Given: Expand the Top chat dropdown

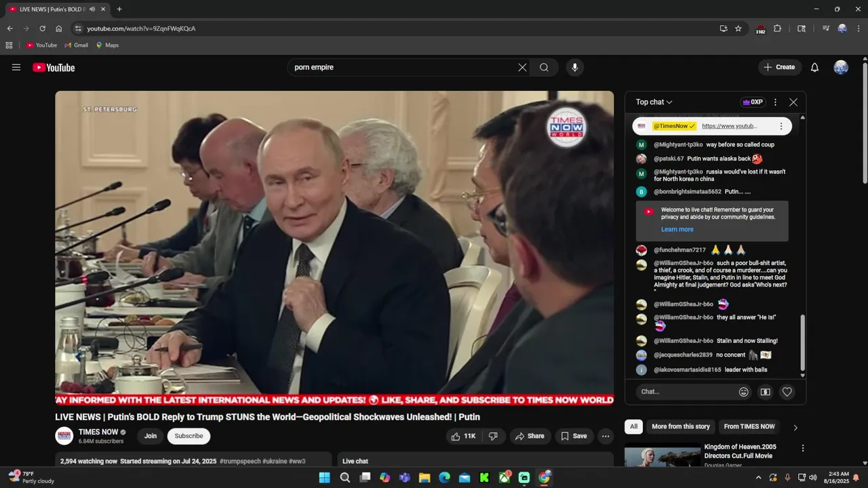Looking at the screenshot, I should point(654,102).
